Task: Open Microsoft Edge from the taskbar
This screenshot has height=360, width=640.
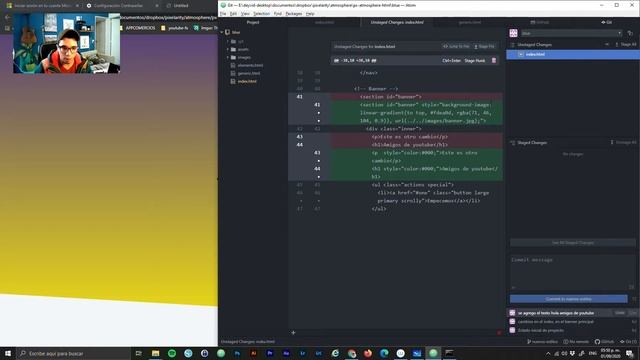Action: [x=384, y=353]
